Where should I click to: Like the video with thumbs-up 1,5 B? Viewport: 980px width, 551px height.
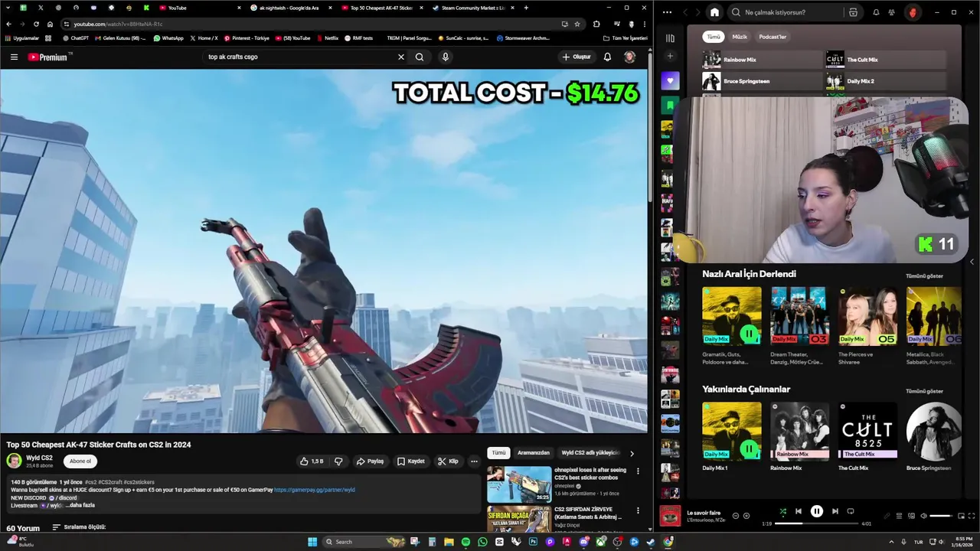click(312, 461)
